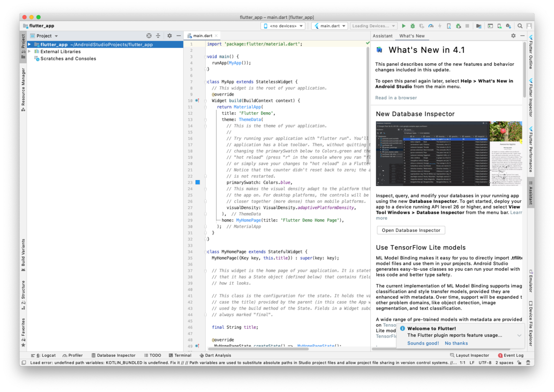Switch to the What's New tab
Screen dimensions: 554x392
tap(412, 36)
